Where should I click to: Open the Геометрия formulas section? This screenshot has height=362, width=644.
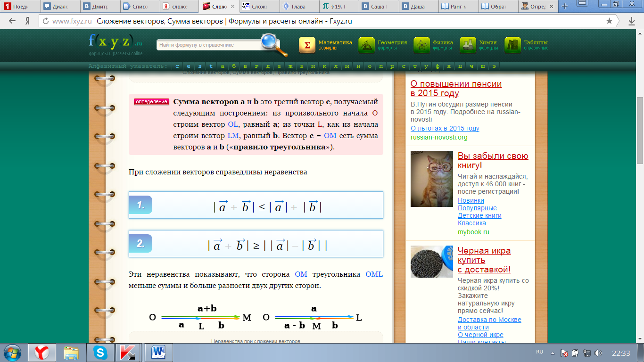[383, 45]
